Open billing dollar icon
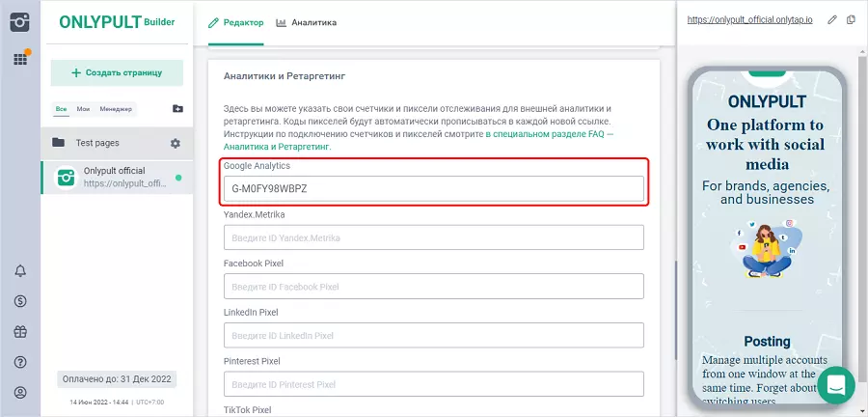This screenshot has width=868, height=417. pyautogui.click(x=20, y=301)
